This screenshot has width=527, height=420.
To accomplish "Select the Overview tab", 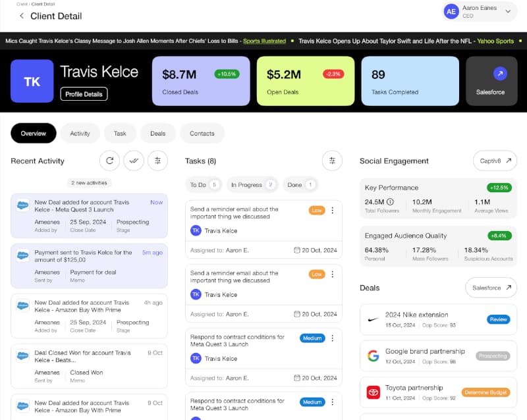I will (x=34, y=134).
